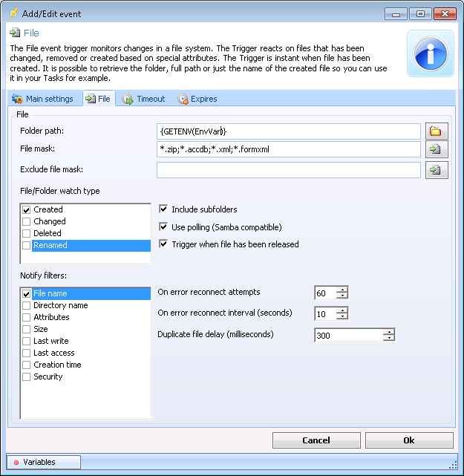
Task: Click inside the Exclude file mask field
Action: pyautogui.click(x=288, y=170)
